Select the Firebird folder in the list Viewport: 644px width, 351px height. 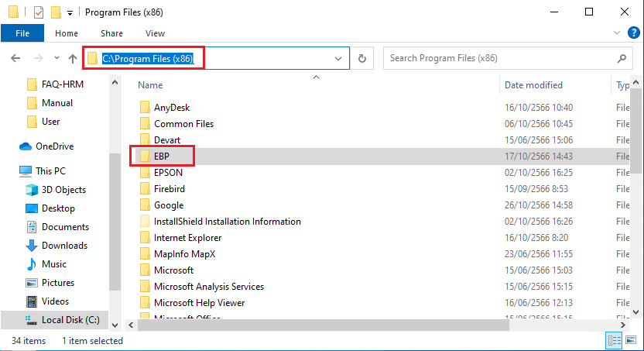coord(169,188)
